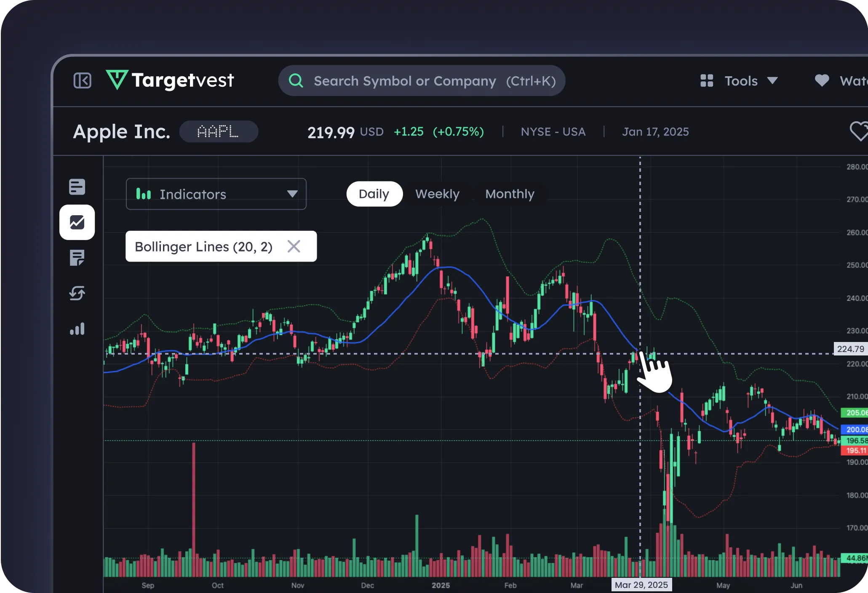The image size is (868, 593).
Task: Click the (+0.75%) percent change value
Action: coord(459,132)
